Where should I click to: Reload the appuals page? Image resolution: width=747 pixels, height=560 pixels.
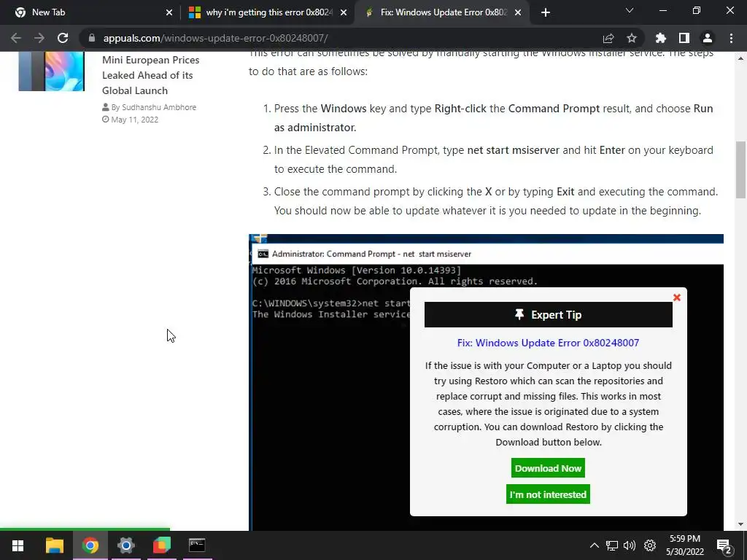(x=63, y=38)
